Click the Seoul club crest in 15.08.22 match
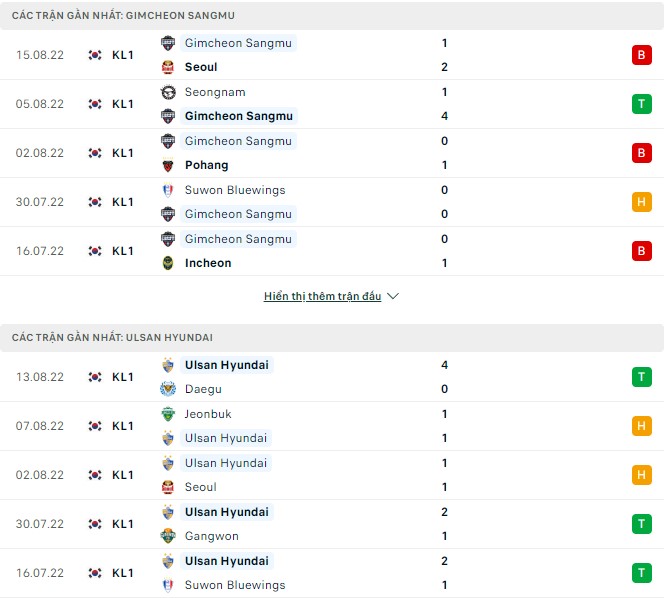The height and width of the screenshot is (598, 672). [168, 67]
